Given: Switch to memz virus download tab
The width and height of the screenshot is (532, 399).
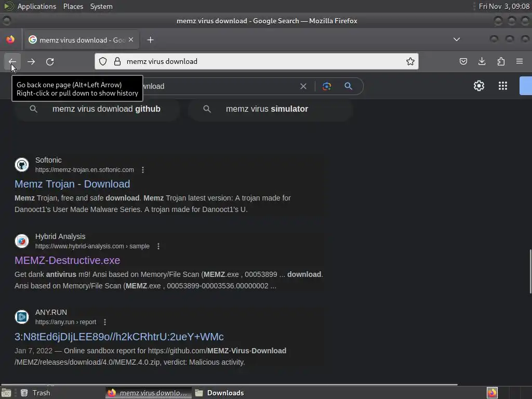Looking at the screenshot, I should (x=81, y=40).
